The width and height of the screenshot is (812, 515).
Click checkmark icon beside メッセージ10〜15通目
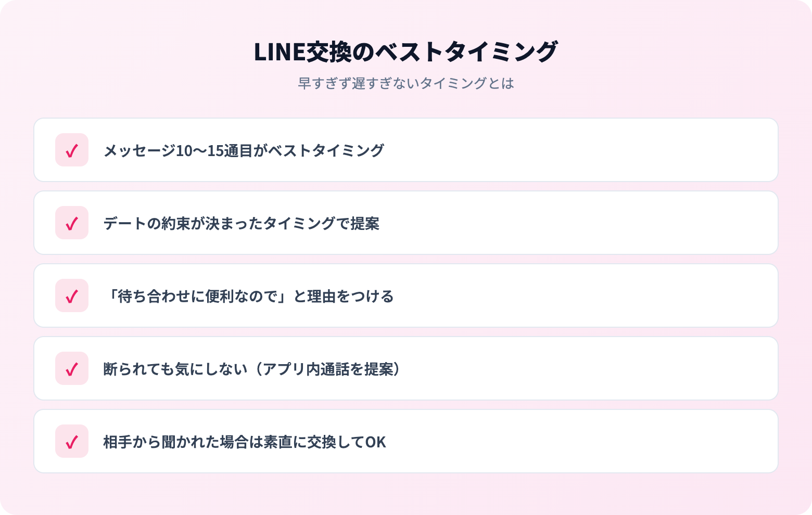point(72,150)
